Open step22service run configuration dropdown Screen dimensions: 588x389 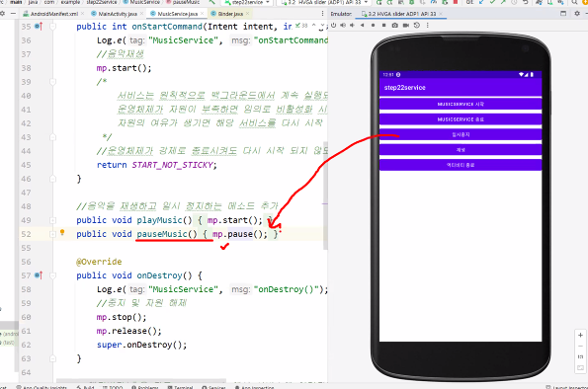click(247, 2)
